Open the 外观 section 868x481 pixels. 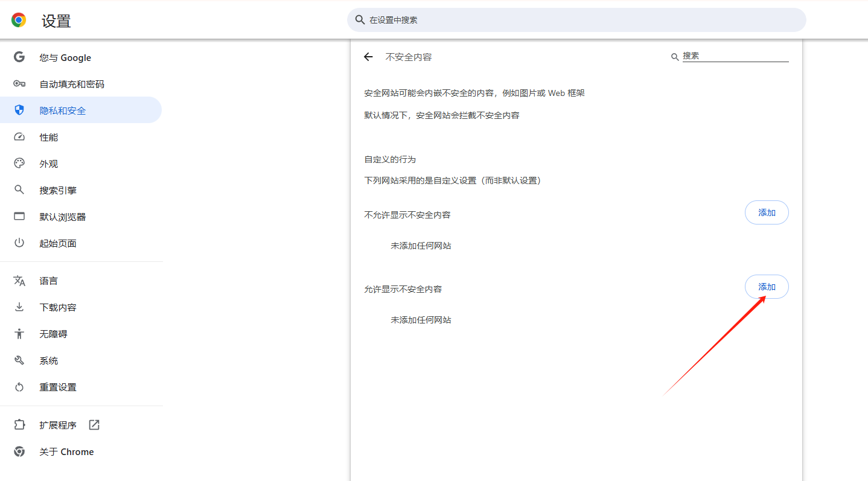click(81, 164)
